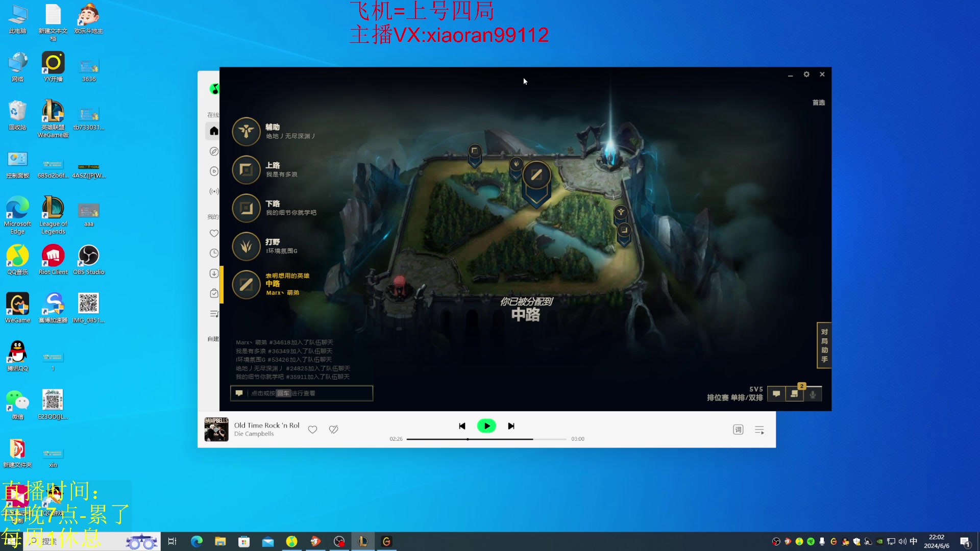
Task: Open the scroll icon with badge 2
Action: (x=795, y=394)
